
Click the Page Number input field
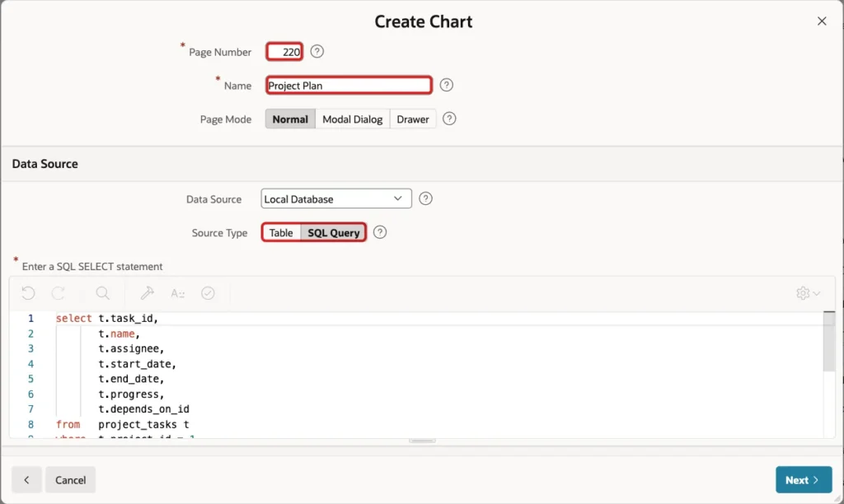(x=284, y=52)
